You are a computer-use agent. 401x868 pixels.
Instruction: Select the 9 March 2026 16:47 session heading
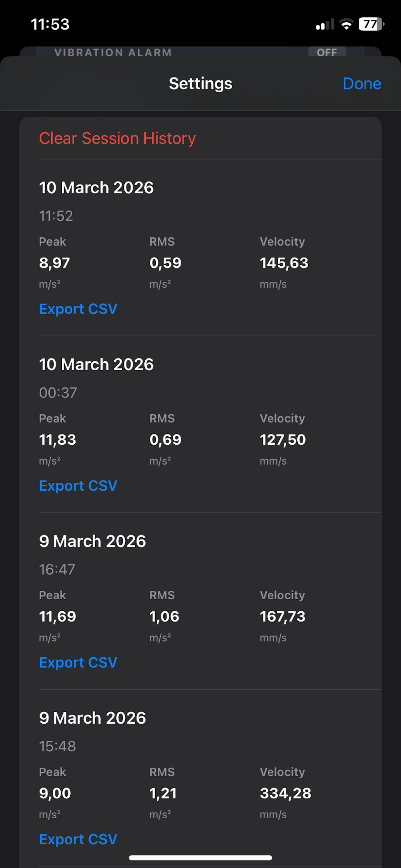click(x=92, y=541)
